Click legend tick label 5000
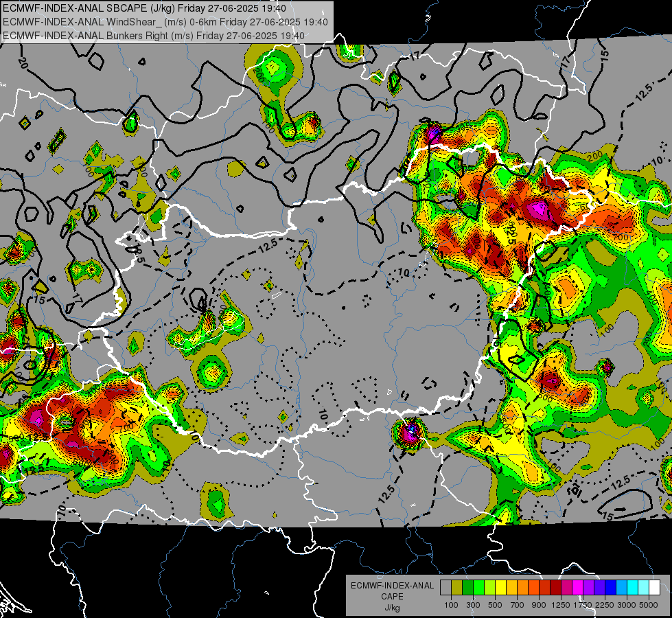 [649, 605]
